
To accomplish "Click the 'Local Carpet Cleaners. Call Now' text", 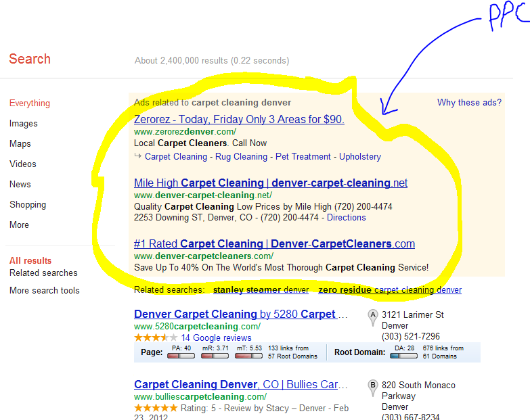I will tap(200, 143).
